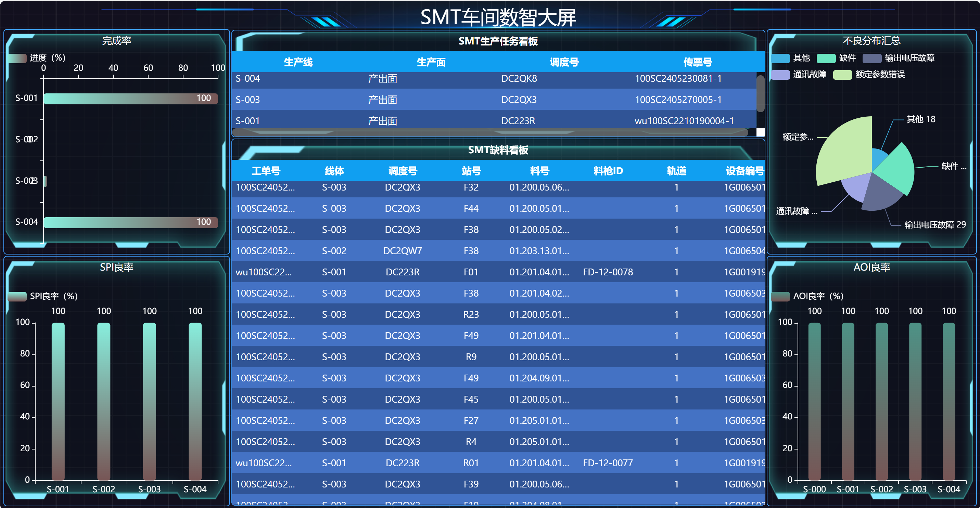This screenshot has width=980, height=508.
Task: Click the 生产线 column header
Action: click(x=298, y=62)
